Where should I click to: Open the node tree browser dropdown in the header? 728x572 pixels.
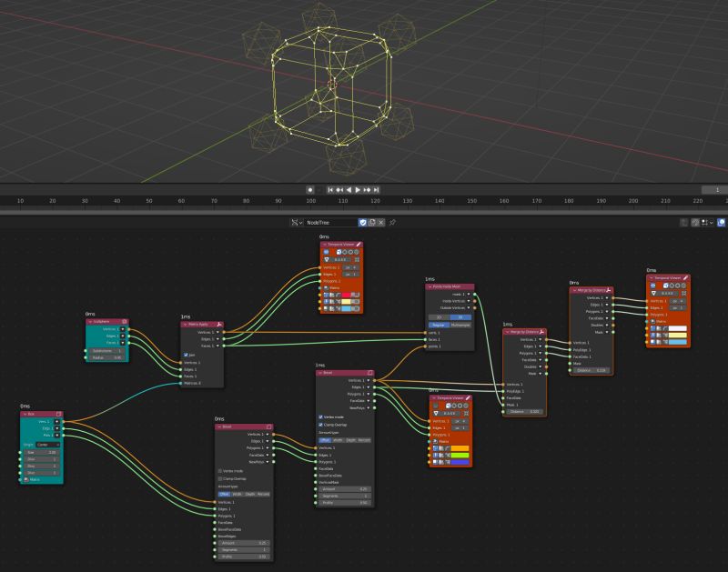pyautogui.click(x=300, y=222)
